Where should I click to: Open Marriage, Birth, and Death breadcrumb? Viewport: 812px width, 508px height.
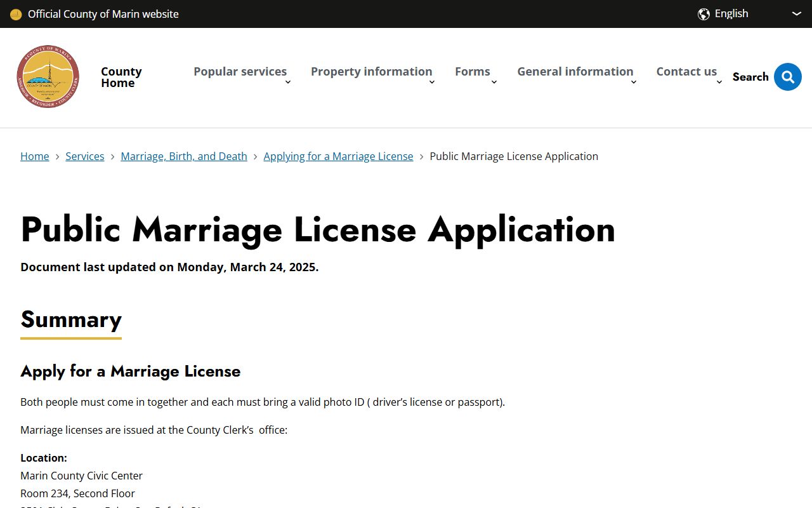pyautogui.click(x=184, y=156)
